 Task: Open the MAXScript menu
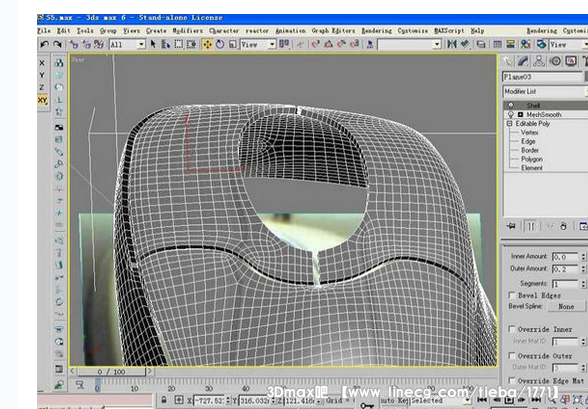pos(449,31)
